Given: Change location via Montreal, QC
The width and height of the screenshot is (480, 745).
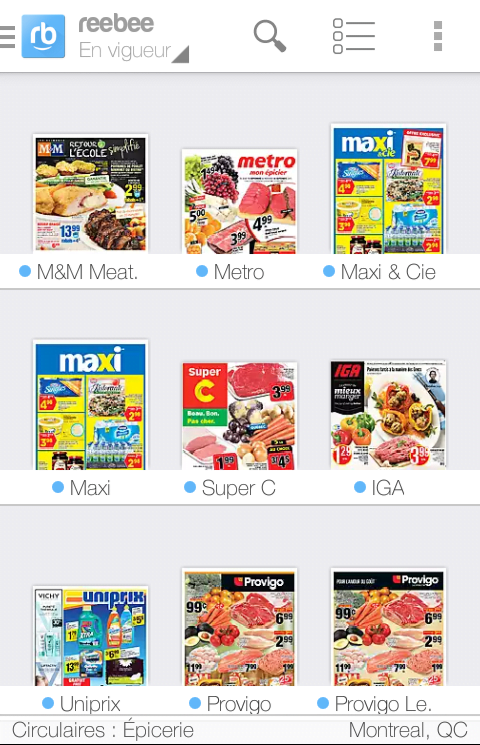Looking at the screenshot, I should pos(408,730).
